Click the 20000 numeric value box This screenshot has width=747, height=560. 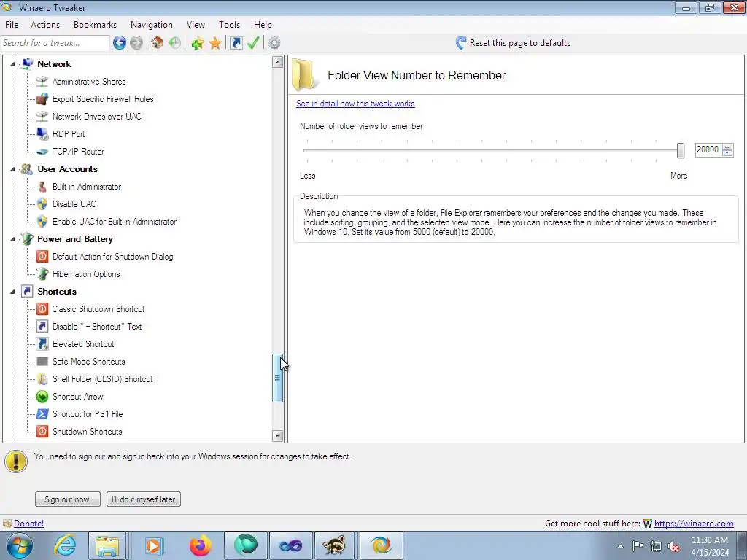click(708, 149)
